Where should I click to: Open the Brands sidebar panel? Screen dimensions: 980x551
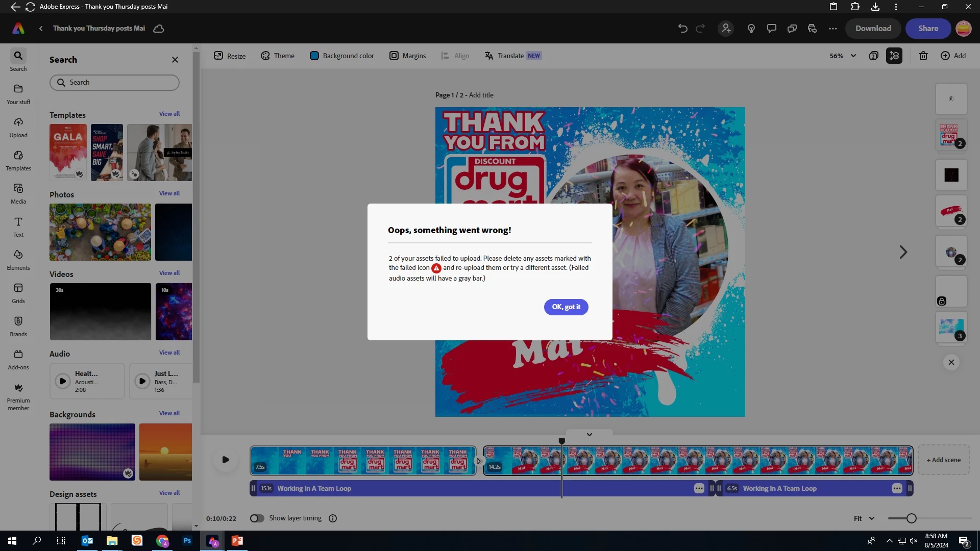pos(18,327)
